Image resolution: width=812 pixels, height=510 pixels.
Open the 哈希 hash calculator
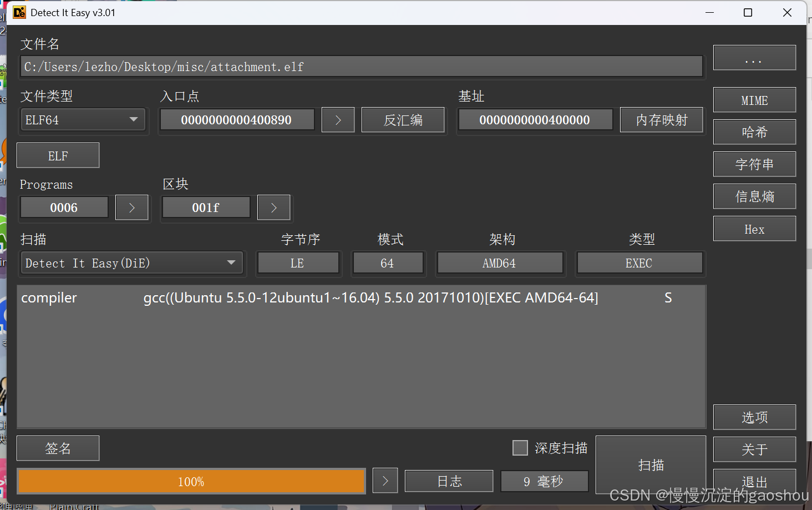754,132
